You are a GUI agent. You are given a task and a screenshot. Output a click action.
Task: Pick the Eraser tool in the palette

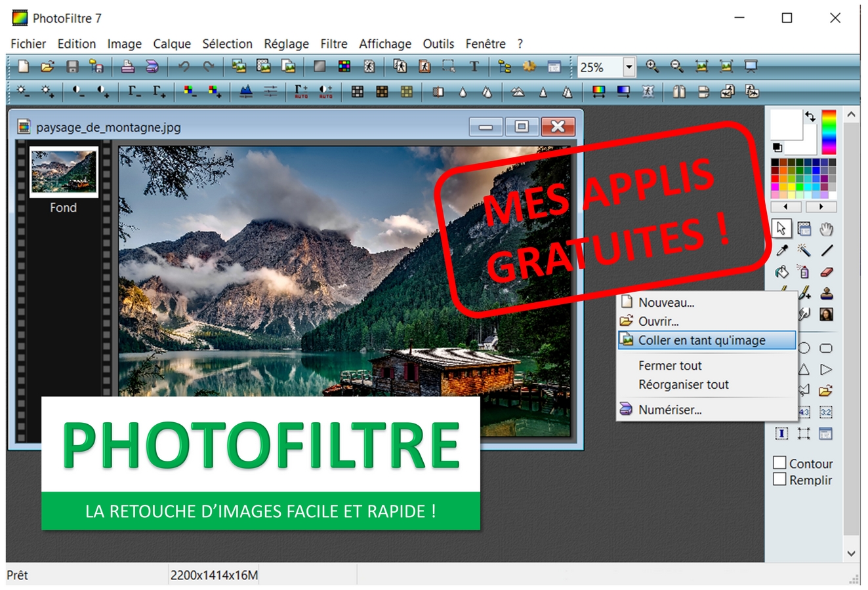(x=826, y=271)
